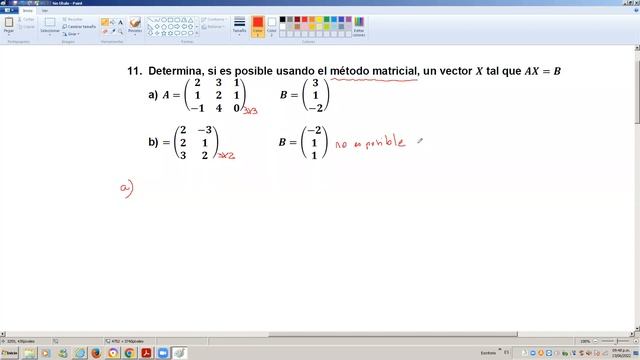Pick the pink color swatch
Image resolution: width=640 pixels, height=360 pixels.
(304, 27)
